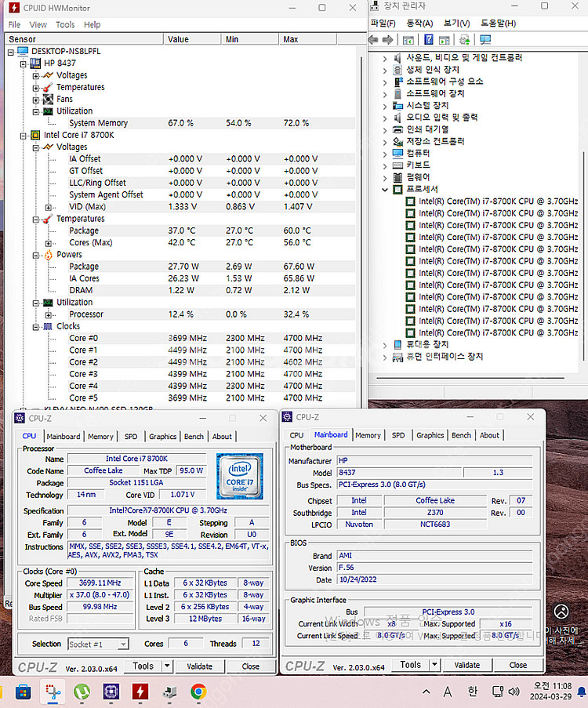Open Tools dropdown arrow in Mainboard CPU-Z
The height and width of the screenshot is (708, 588).
point(435,665)
